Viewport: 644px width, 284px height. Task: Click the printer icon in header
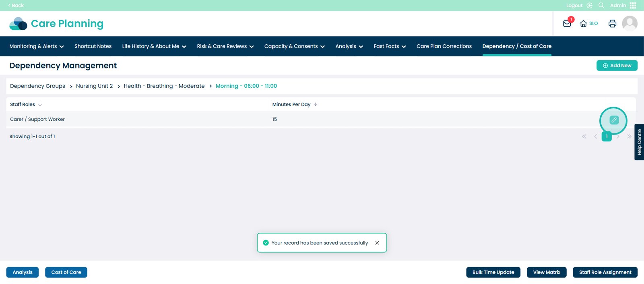[x=612, y=24]
